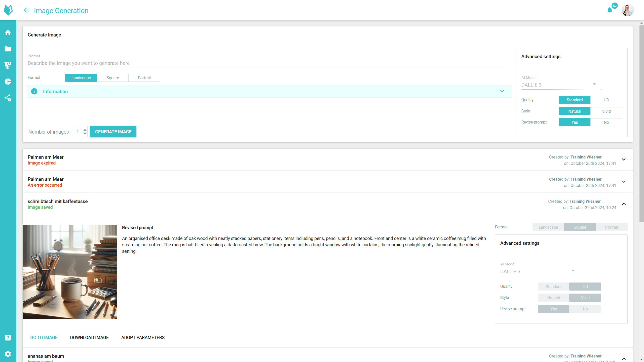
Task: Select Portrait format for new image
Action: (144, 78)
